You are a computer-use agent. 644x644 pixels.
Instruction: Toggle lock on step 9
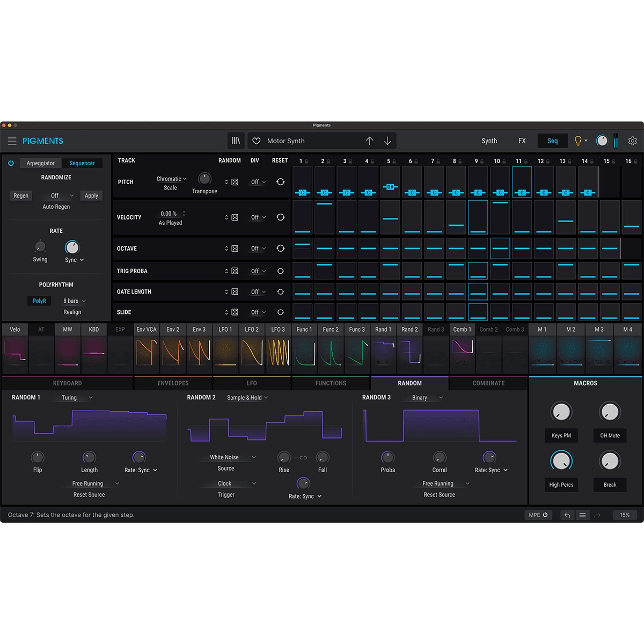(481, 162)
